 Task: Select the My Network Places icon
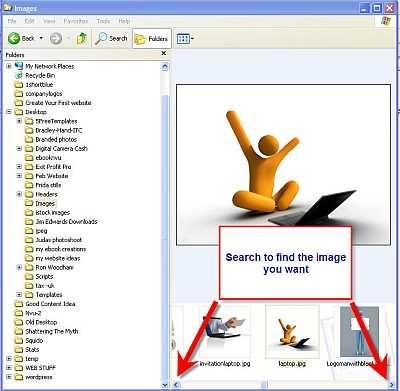click(19, 66)
